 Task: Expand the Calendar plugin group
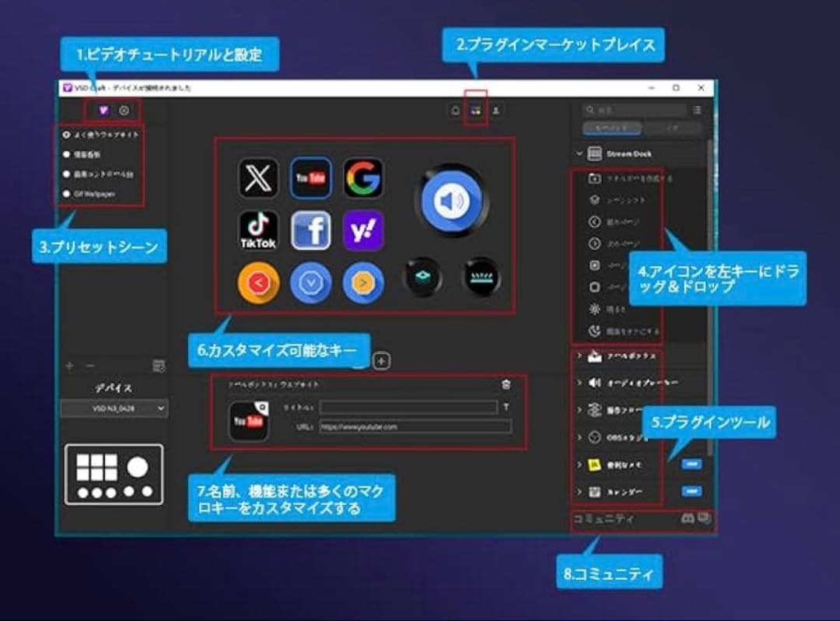[x=579, y=491]
